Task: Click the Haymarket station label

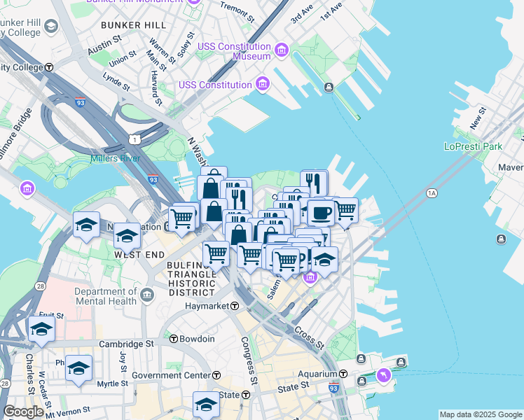Action: click(207, 306)
